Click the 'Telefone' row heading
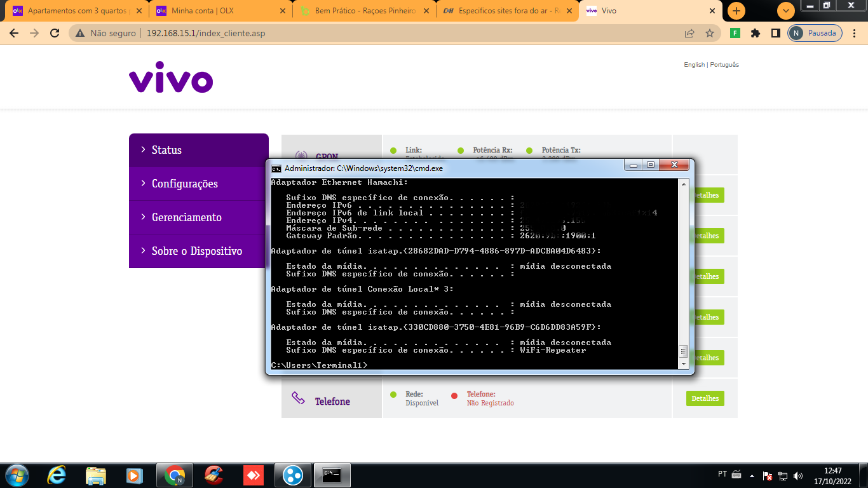This screenshot has width=868, height=488. (332, 402)
